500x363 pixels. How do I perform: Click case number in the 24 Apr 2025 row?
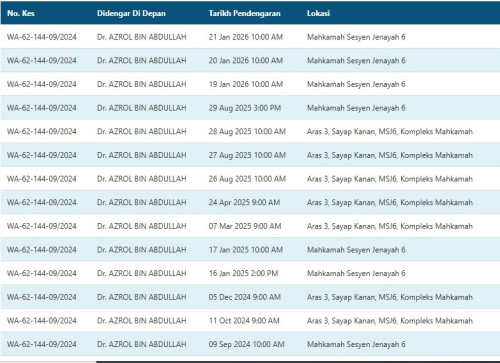tap(42, 203)
